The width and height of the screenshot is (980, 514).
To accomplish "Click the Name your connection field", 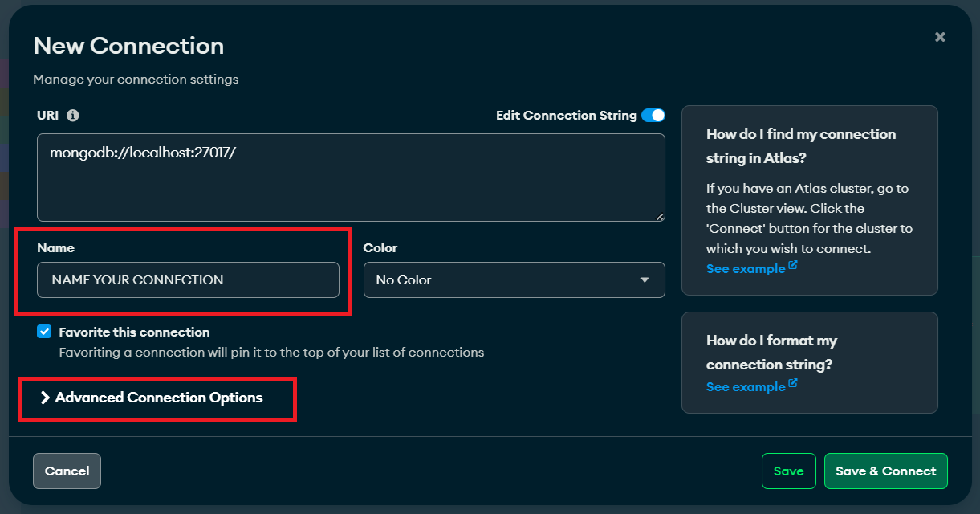I will click(188, 280).
